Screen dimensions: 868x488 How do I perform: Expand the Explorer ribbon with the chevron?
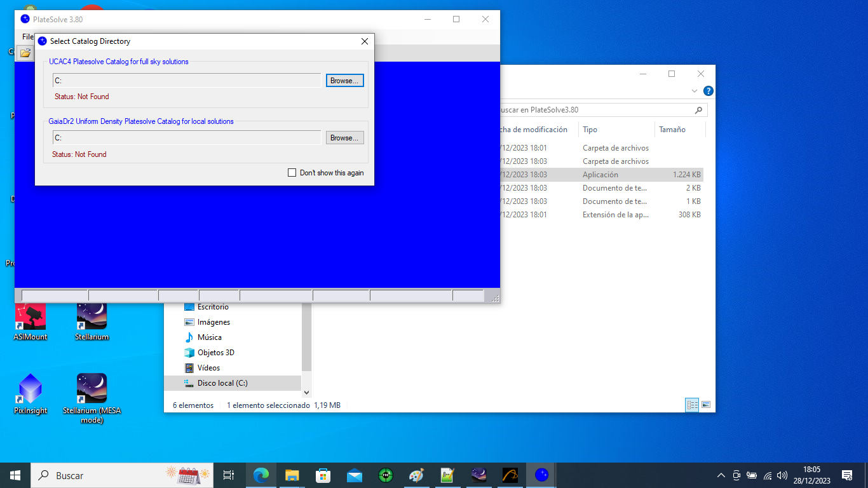(695, 91)
